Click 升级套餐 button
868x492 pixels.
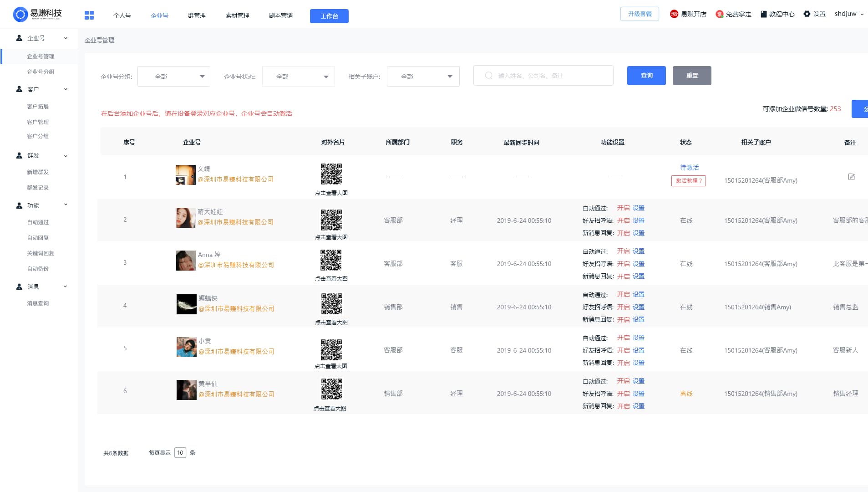click(640, 14)
